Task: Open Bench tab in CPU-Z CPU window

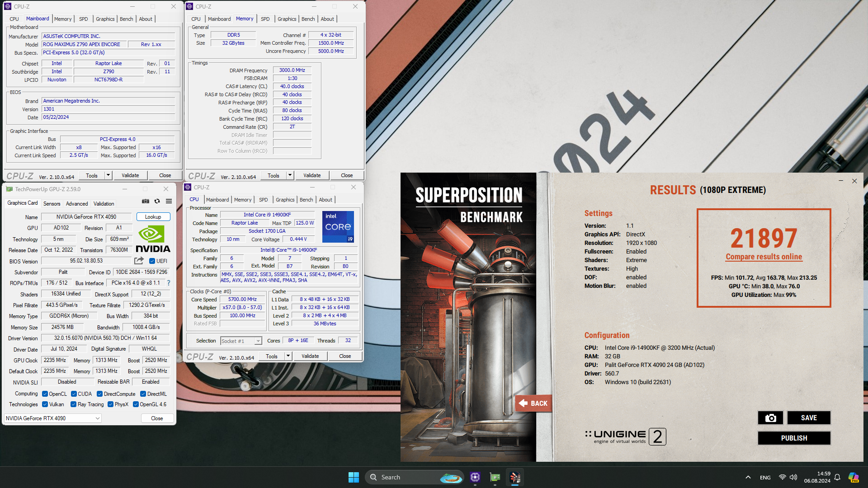Action: click(306, 200)
